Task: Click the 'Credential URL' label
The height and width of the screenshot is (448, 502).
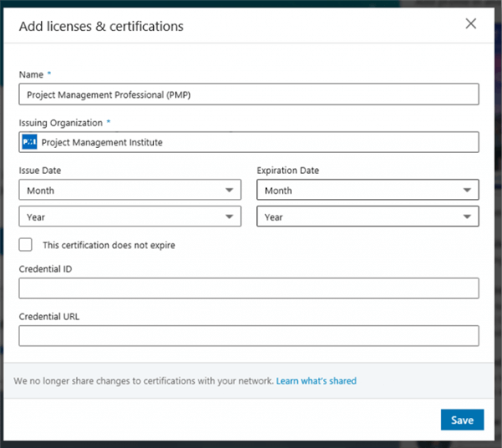Action: tap(49, 317)
